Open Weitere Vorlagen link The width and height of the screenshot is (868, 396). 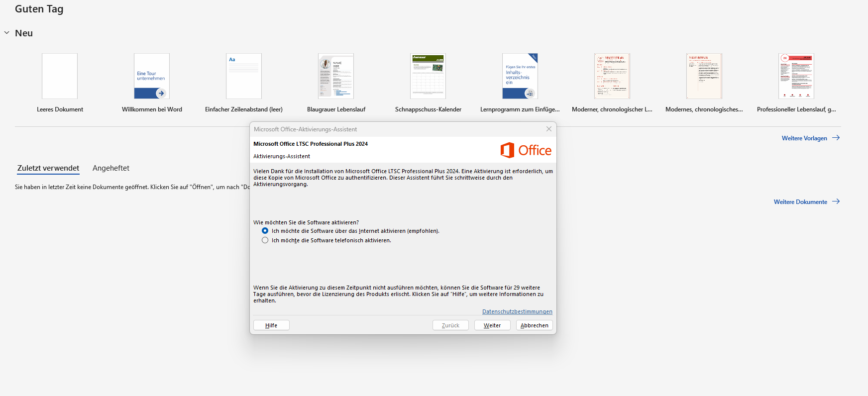[x=811, y=138]
